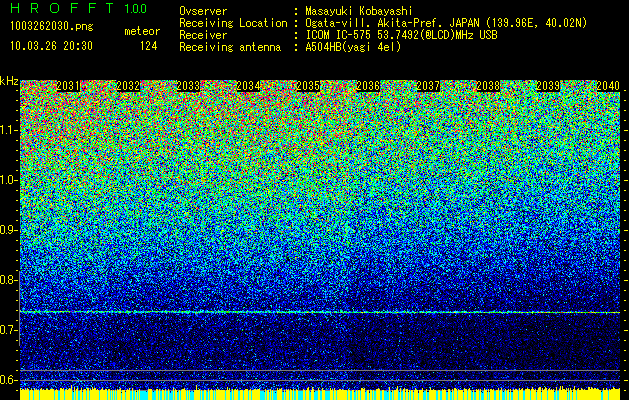Click the Receiver field label
This screenshot has width=629, height=400.
(203, 35)
